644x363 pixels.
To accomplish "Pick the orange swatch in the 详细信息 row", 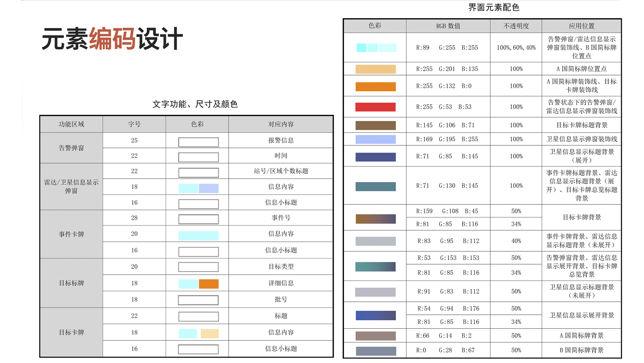I will [209, 284].
